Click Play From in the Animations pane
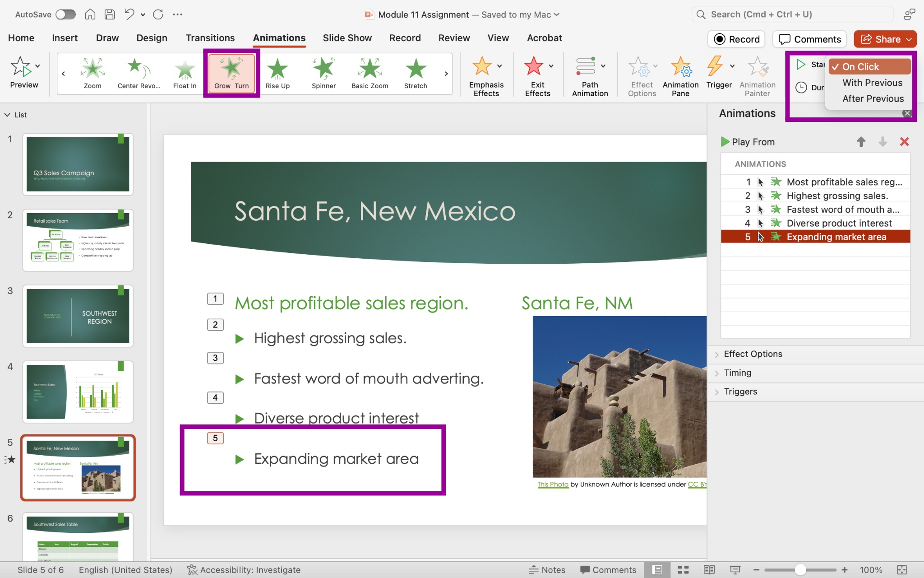The image size is (924, 578). (x=748, y=142)
